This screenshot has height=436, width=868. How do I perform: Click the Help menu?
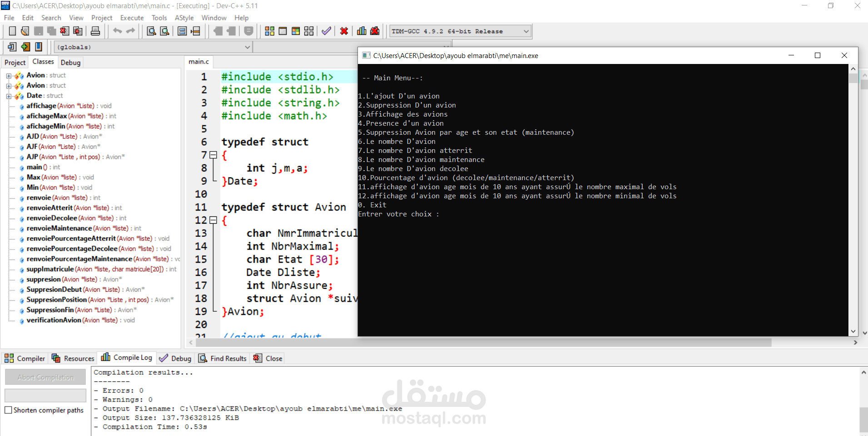(241, 18)
